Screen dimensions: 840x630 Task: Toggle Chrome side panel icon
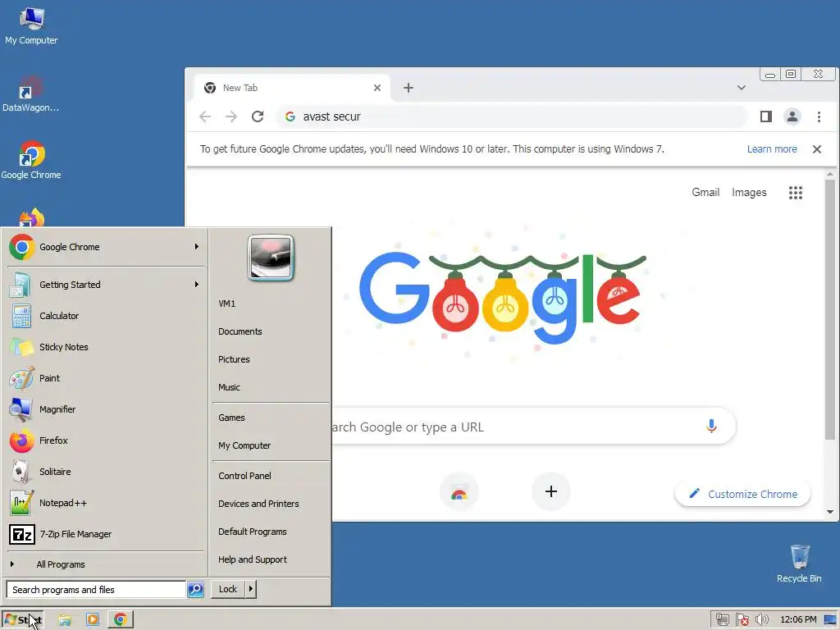766,116
